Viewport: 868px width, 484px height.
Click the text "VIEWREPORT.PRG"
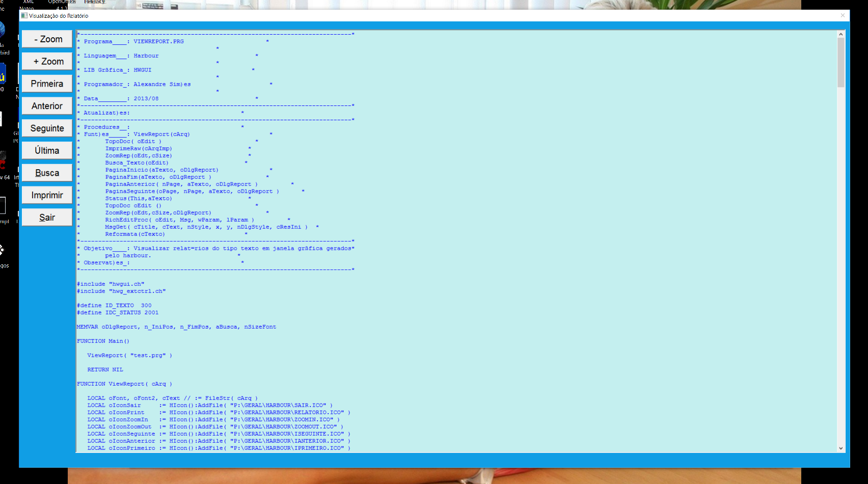(x=158, y=42)
